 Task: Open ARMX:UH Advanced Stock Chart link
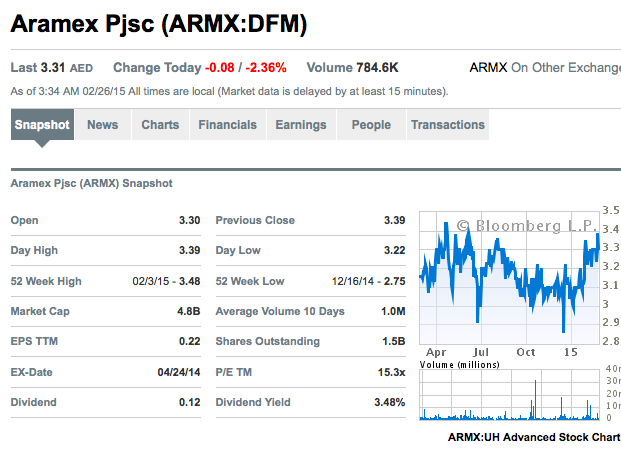click(534, 437)
